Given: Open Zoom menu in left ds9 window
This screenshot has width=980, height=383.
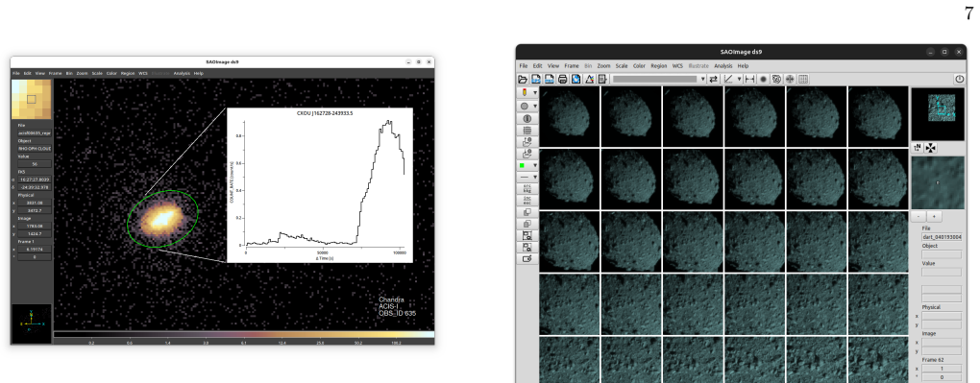Looking at the screenshot, I should tap(83, 73).
